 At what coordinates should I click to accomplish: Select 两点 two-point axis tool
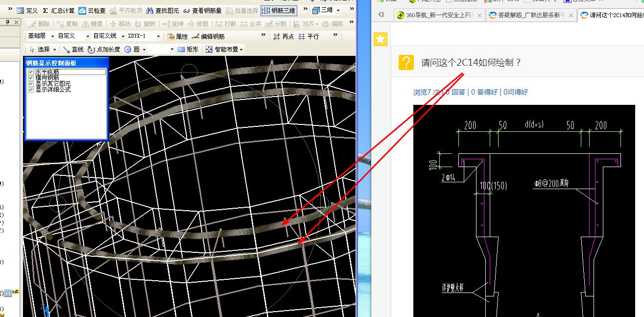[284, 36]
